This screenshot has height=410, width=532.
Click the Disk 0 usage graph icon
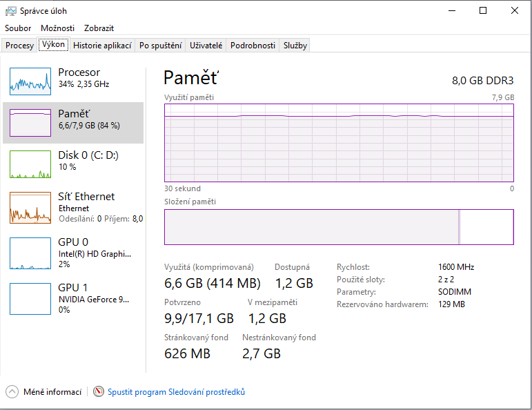30,164
